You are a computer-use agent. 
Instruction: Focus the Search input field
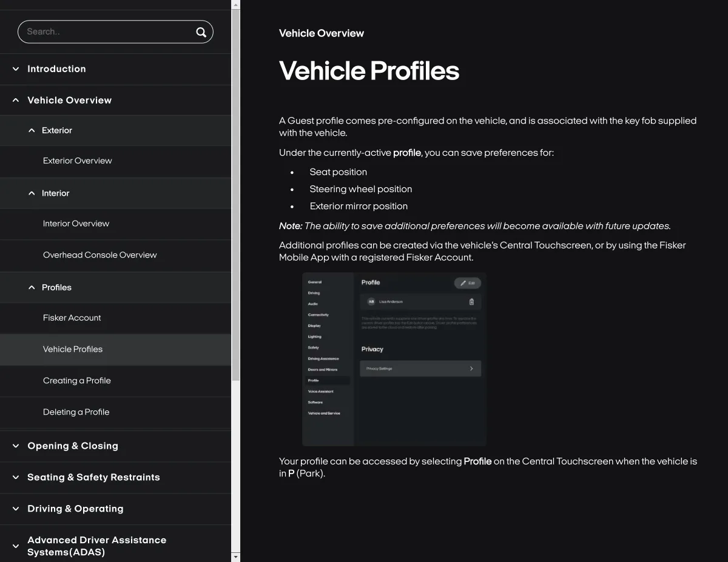pos(115,32)
